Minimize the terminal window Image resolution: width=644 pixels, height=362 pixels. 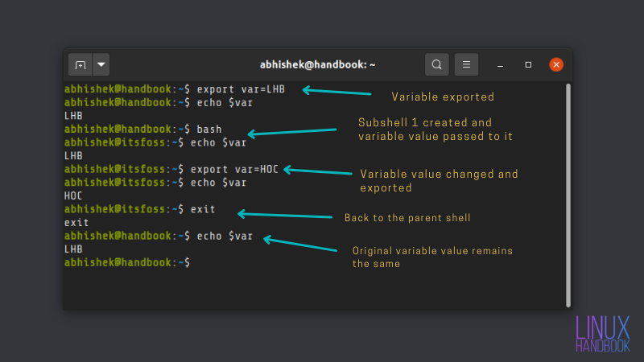pyautogui.click(x=500, y=65)
